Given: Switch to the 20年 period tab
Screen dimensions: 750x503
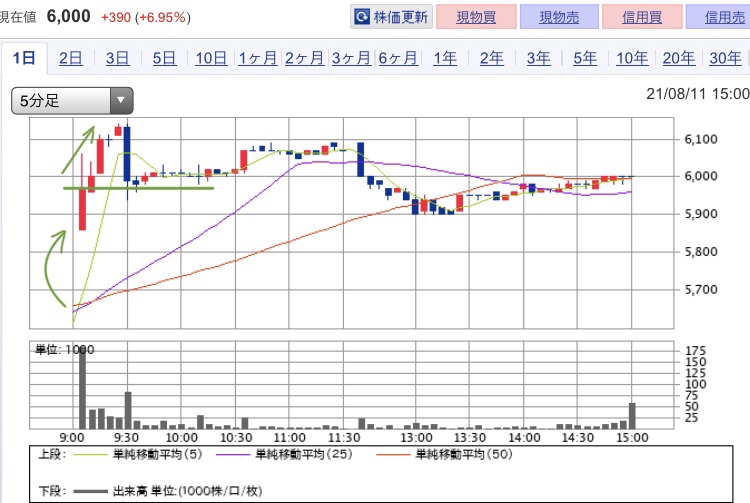Looking at the screenshot, I should [679, 58].
